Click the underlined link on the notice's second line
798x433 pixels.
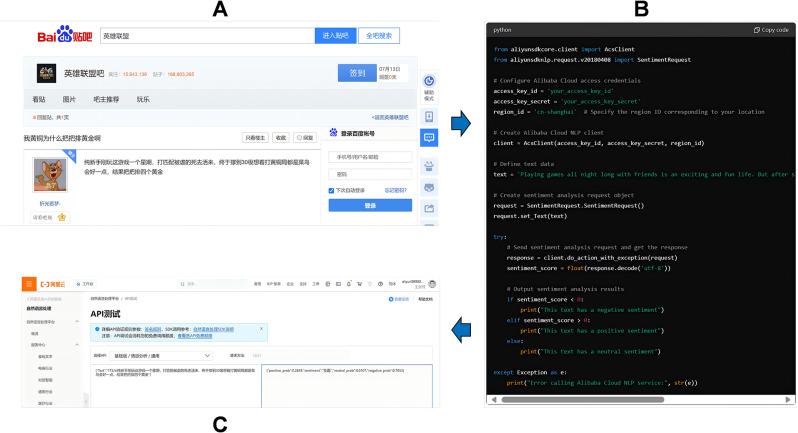195,336
